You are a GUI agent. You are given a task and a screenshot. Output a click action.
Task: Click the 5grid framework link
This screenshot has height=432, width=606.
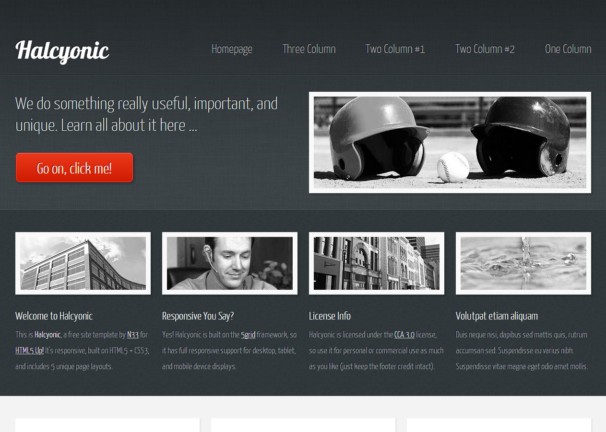(x=248, y=334)
